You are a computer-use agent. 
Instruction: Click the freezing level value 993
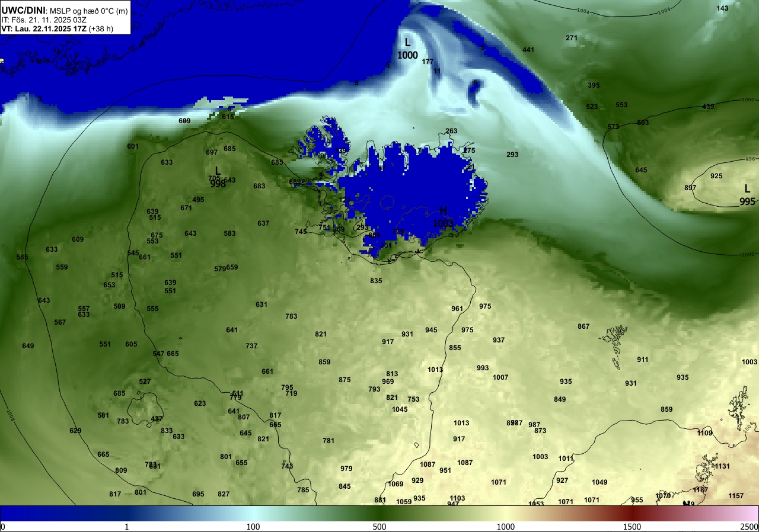(x=483, y=368)
